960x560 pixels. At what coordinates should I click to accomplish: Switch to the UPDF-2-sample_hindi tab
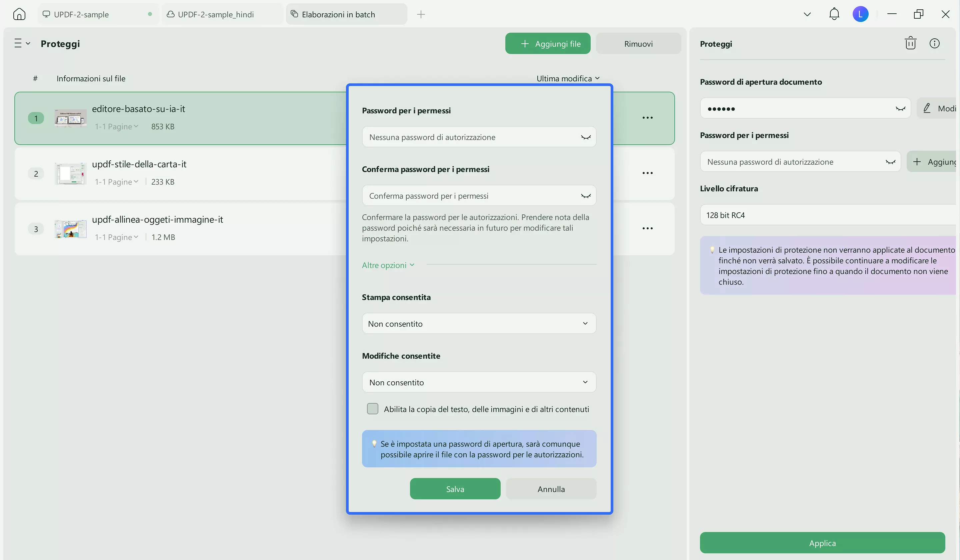click(x=216, y=14)
